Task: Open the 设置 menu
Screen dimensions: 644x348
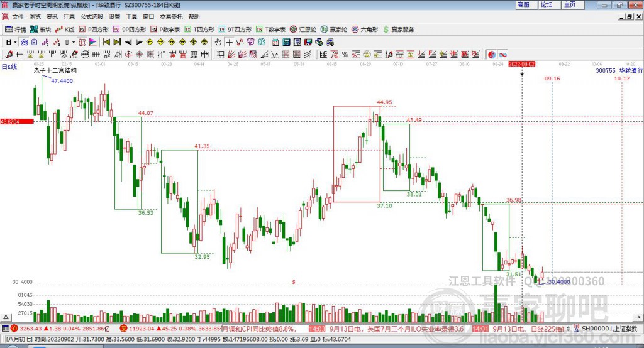Action: click(x=114, y=17)
